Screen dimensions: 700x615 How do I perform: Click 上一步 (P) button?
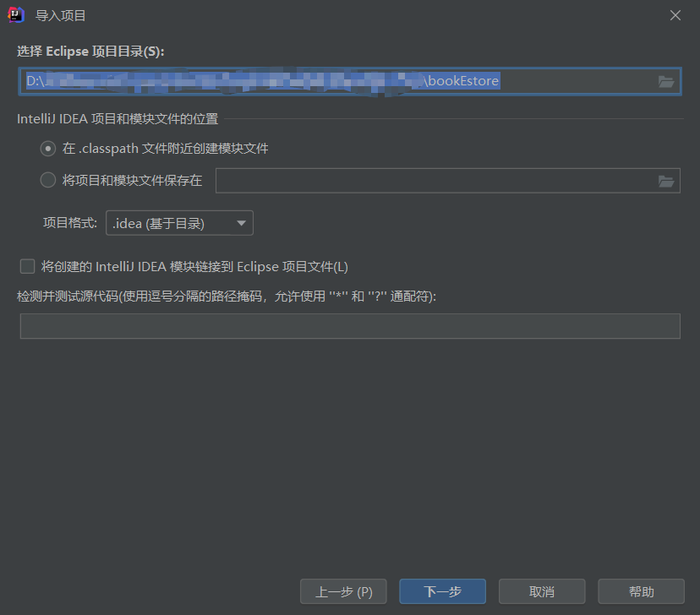click(x=343, y=591)
